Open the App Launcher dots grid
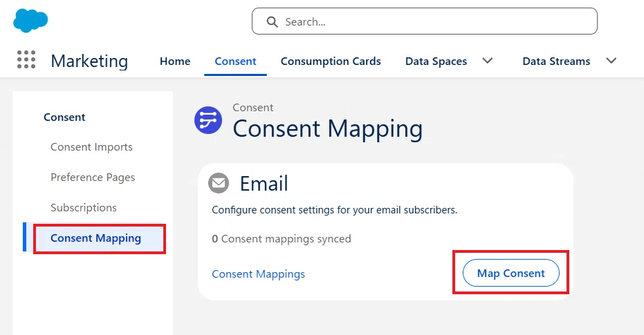 click(x=26, y=59)
